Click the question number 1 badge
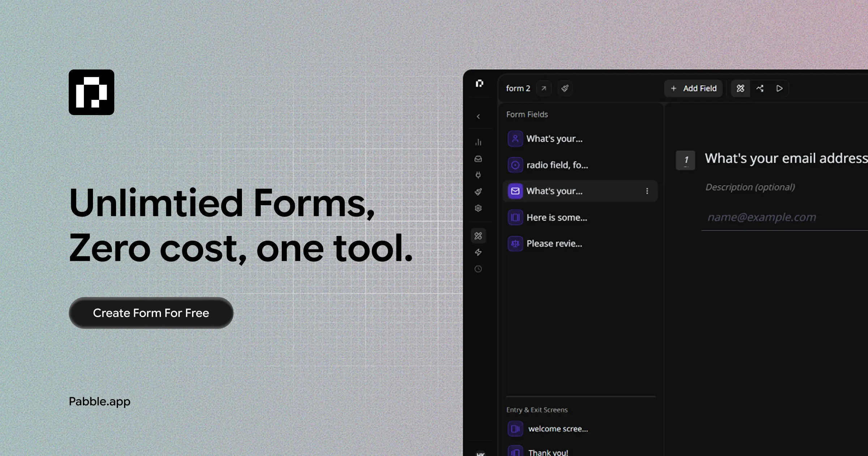This screenshot has height=456, width=868. click(x=685, y=160)
